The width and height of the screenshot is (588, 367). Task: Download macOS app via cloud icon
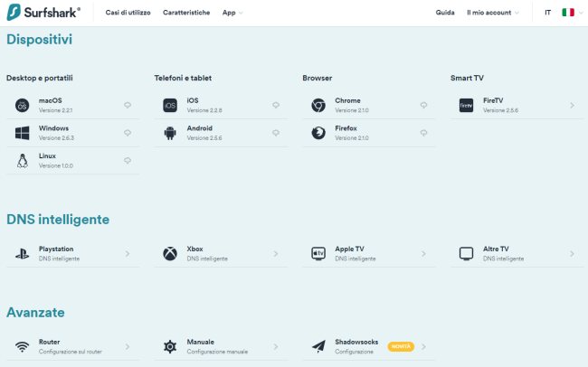pyautogui.click(x=128, y=106)
